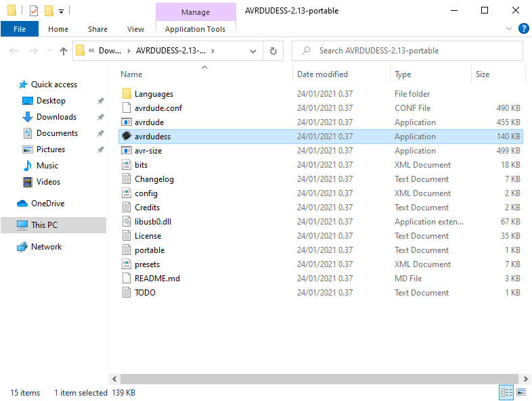Image resolution: width=532 pixels, height=401 pixels.
Task: Open the Home ribbon tab
Action: pyautogui.click(x=58, y=29)
